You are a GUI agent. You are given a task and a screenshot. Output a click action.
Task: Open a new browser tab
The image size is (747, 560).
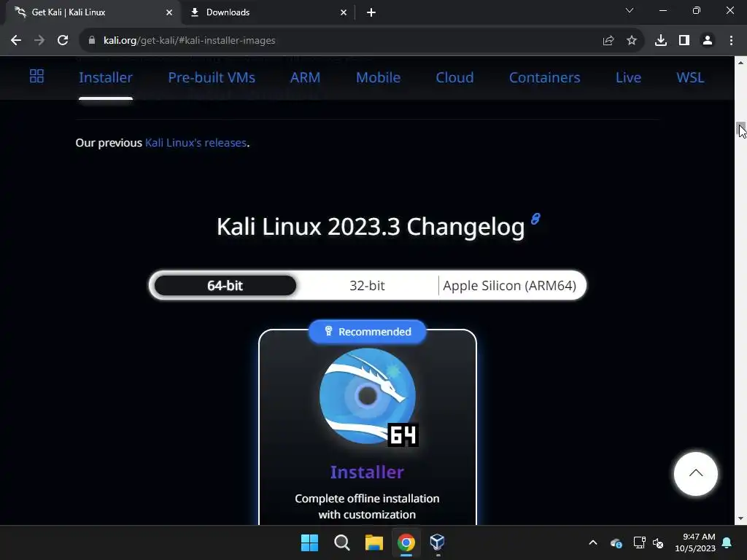click(x=371, y=12)
